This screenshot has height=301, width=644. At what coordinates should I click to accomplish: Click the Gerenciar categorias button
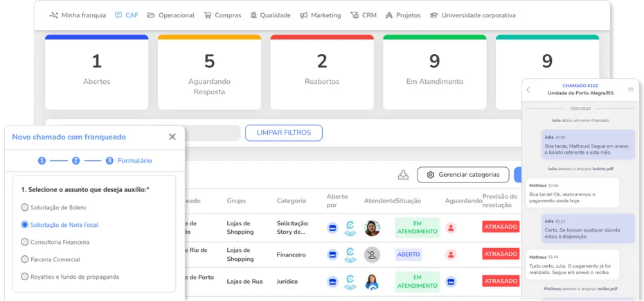[x=463, y=175]
